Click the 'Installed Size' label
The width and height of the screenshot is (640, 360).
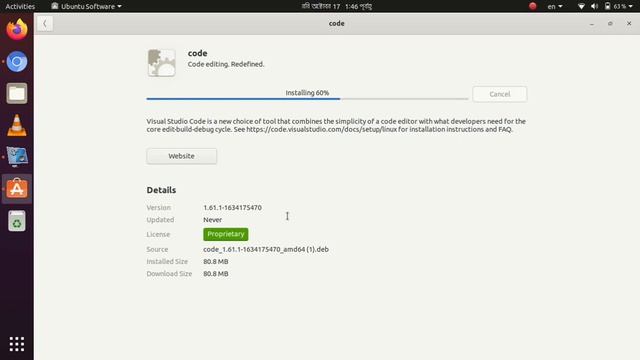point(167,262)
